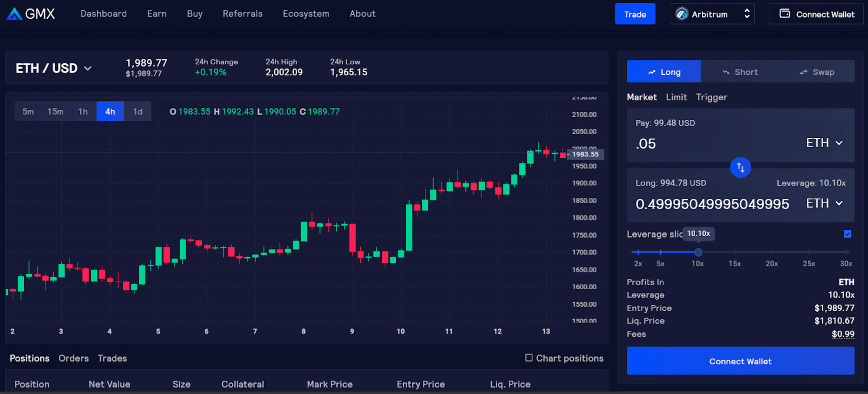The image size is (868, 394).
Task: Open the Referrals page
Action: [243, 14]
